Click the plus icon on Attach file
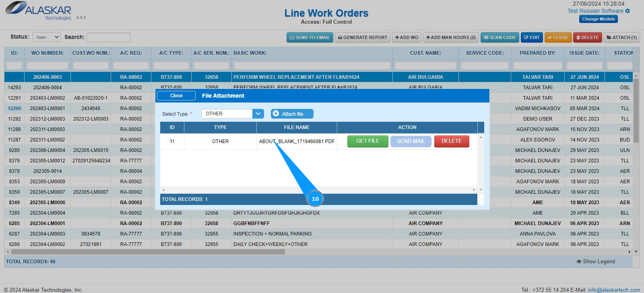The width and height of the screenshot is (644, 293). pos(276,114)
